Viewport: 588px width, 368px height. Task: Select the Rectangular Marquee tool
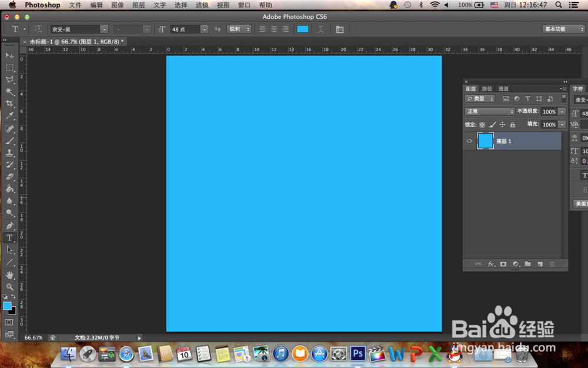pyautogui.click(x=10, y=68)
